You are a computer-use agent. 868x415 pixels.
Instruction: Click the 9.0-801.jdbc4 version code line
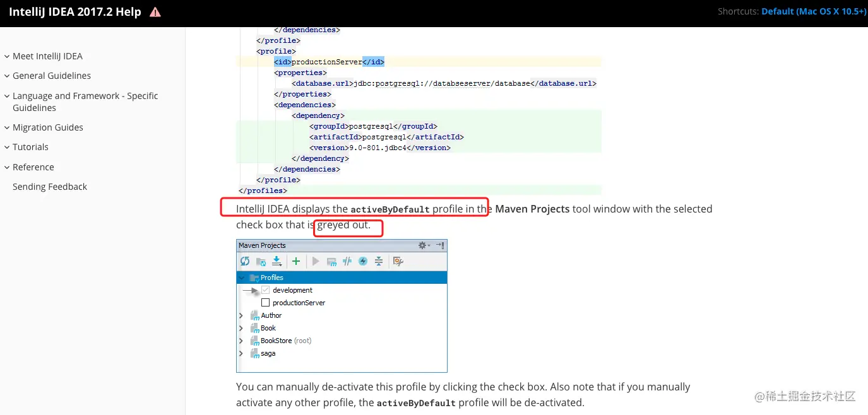[x=380, y=148]
